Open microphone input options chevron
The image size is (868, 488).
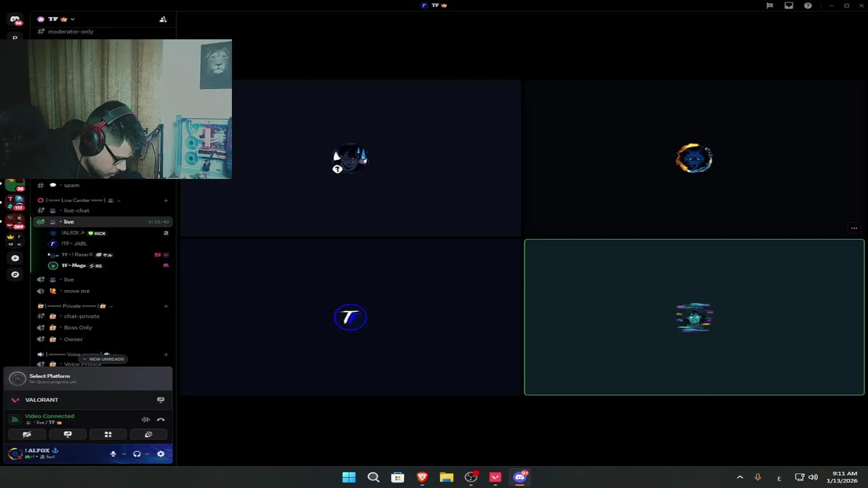click(123, 454)
